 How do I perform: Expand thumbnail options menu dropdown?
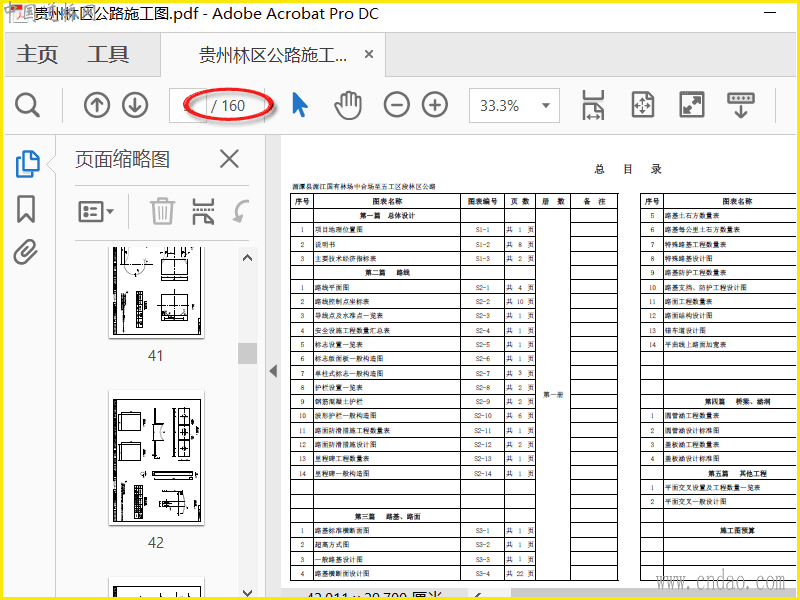97,211
